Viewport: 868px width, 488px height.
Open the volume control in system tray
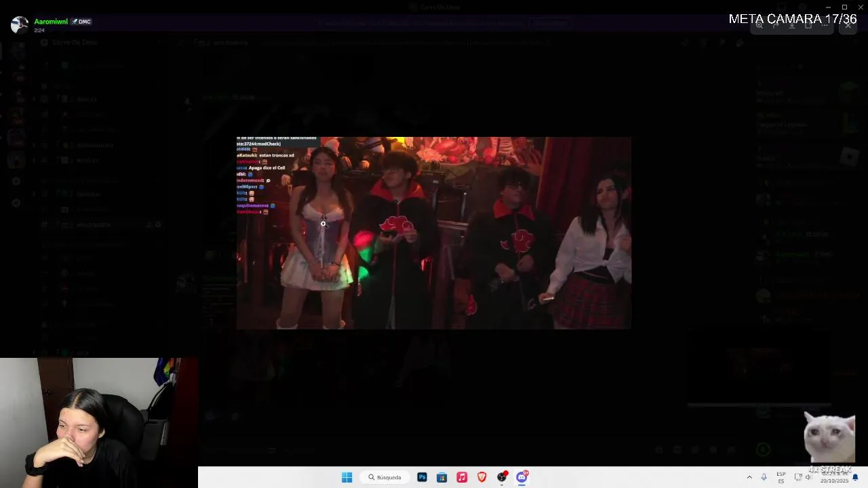(808, 477)
